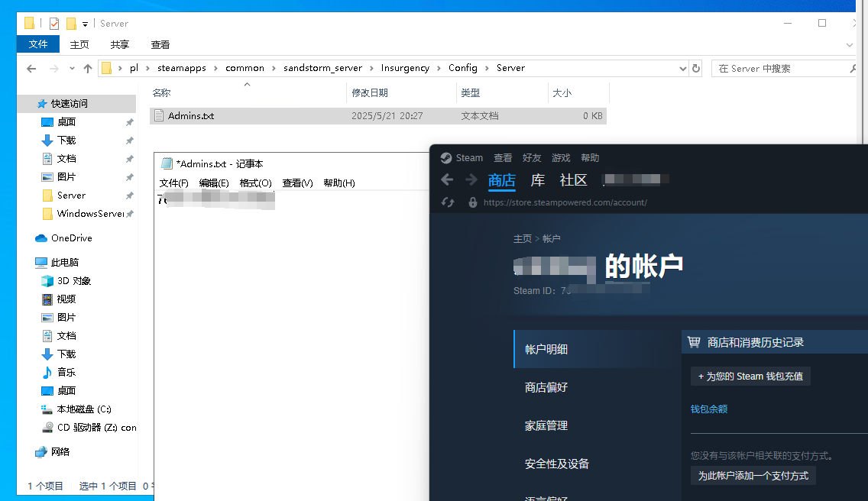Click the pin beside Server in quick access
Viewport: 868px width, 501px height.
130,196
